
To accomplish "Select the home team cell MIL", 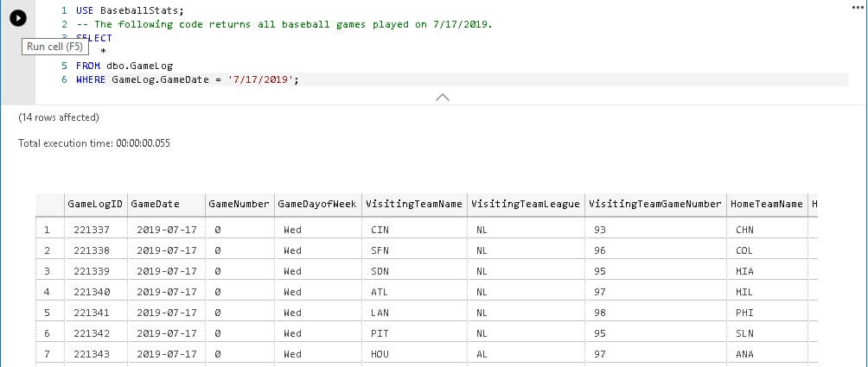I will coord(744,292).
